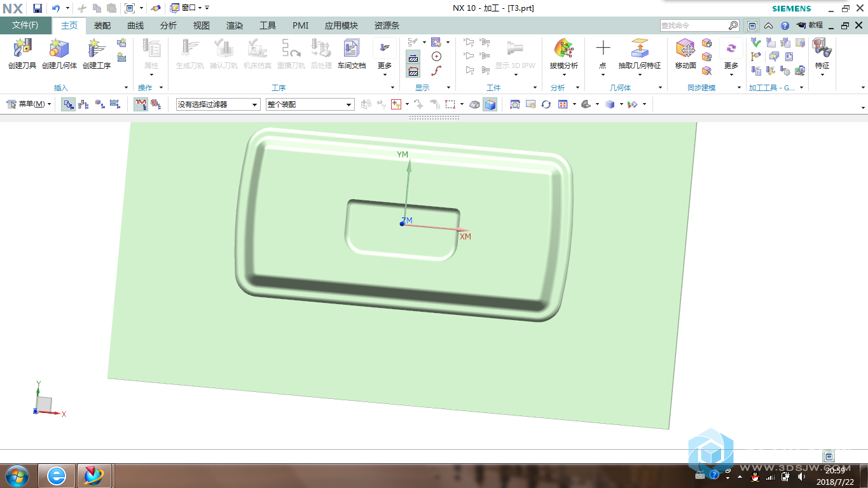Click the Move Face (移动面) icon
The height and width of the screenshot is (488, 868).
click(685, 49)
